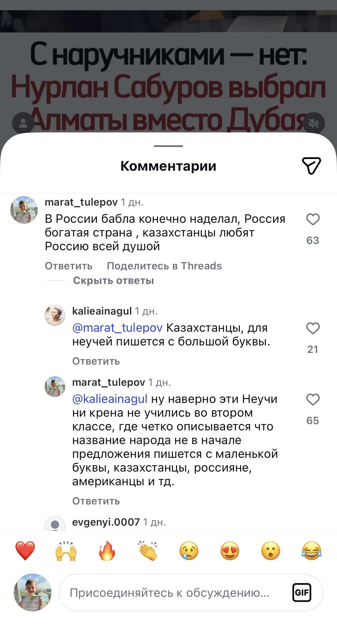The height and width of the screenshot is (644, 337).
Task: Unmute the video using the speaker icon
Action: [314, 123]
